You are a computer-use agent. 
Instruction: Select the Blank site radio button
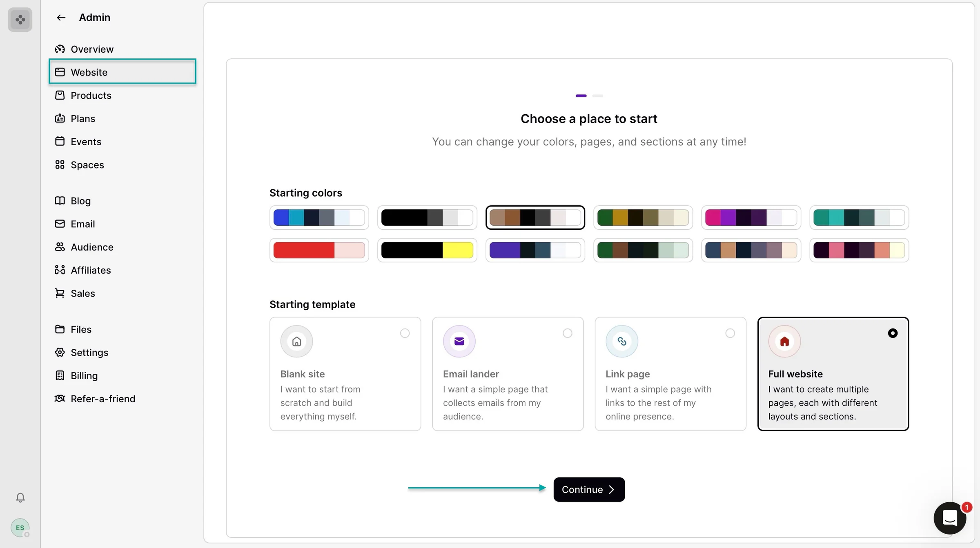pyautogui.click(x=405, y=333)
